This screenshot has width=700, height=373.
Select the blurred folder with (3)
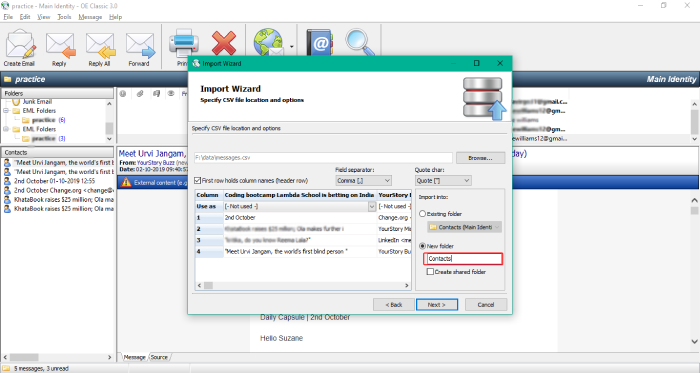click(44, 138)
